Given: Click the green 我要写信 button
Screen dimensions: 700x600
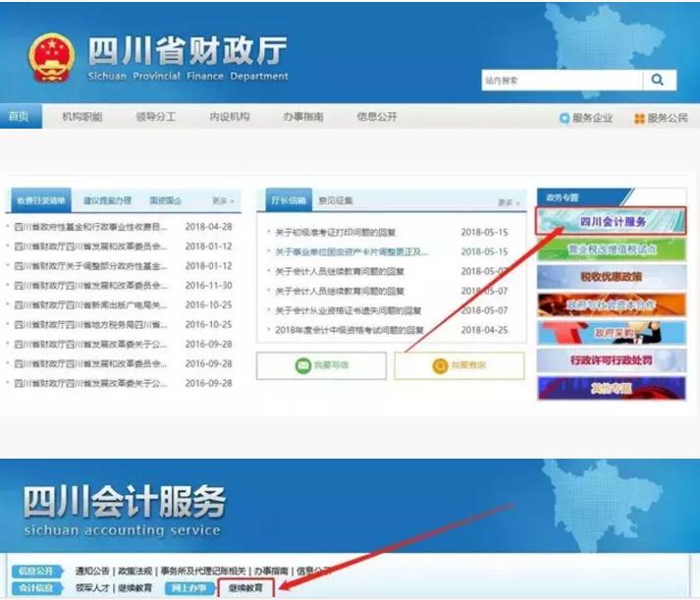Looking at the screenshot, I should point(319,365).
